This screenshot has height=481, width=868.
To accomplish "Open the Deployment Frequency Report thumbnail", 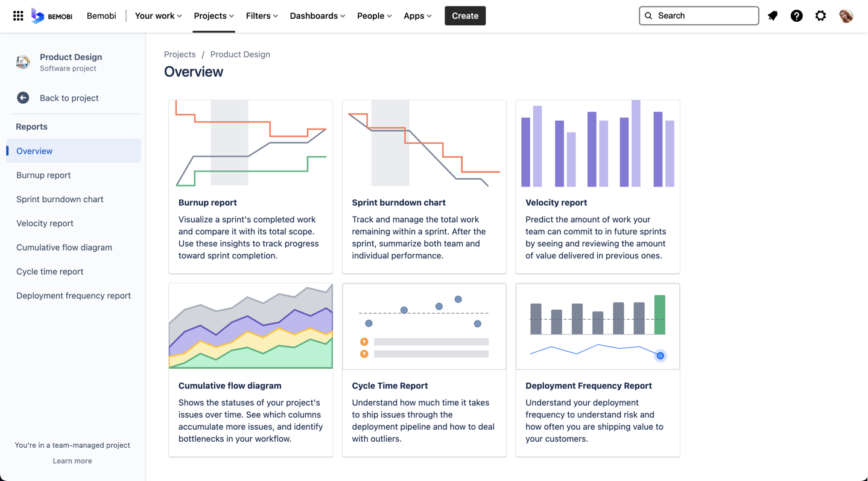I will click(x=598, y=327).
